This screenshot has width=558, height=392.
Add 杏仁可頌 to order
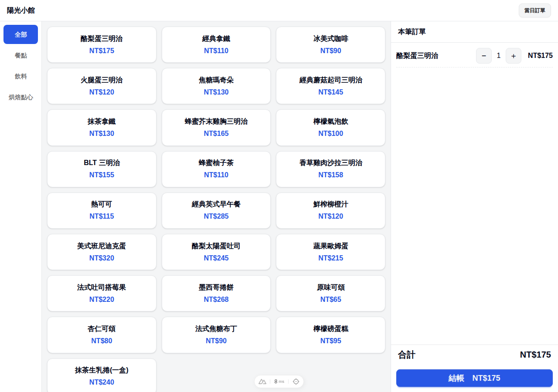[x=102, y=335]
